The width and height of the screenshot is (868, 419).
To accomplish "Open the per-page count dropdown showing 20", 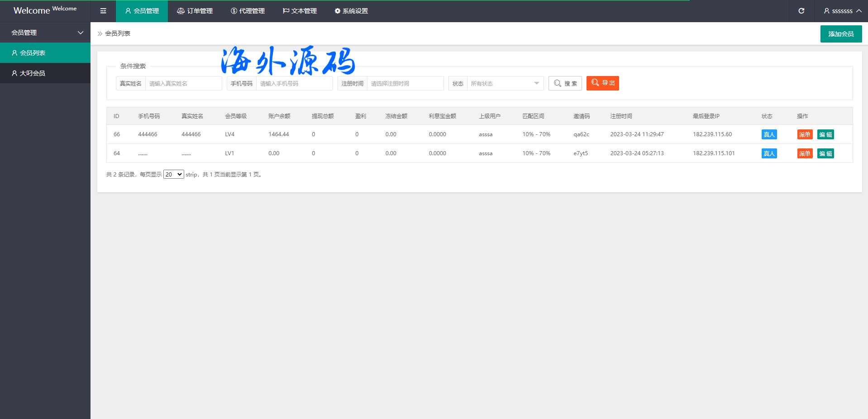I will (x=173, y=175).
